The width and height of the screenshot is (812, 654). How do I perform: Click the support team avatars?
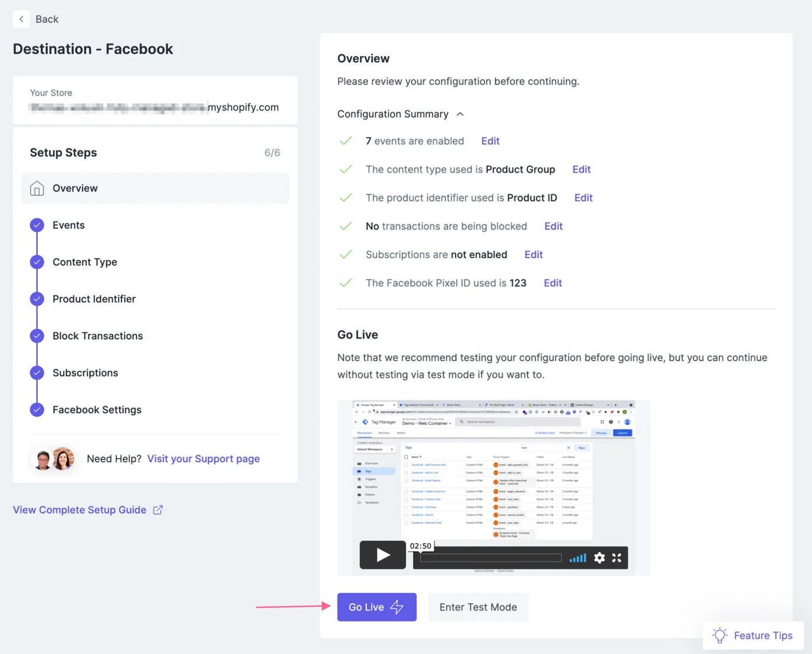(x=54, y=459)
